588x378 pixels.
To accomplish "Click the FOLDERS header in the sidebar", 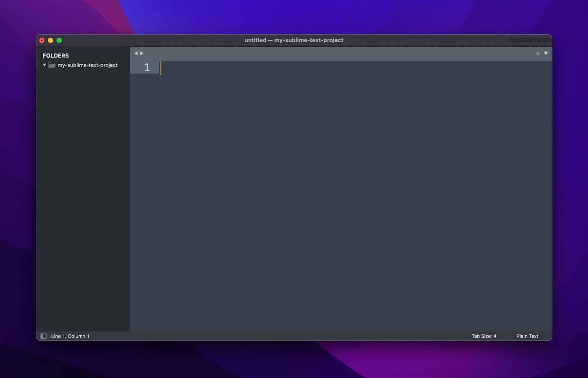I will pos(56,56).
